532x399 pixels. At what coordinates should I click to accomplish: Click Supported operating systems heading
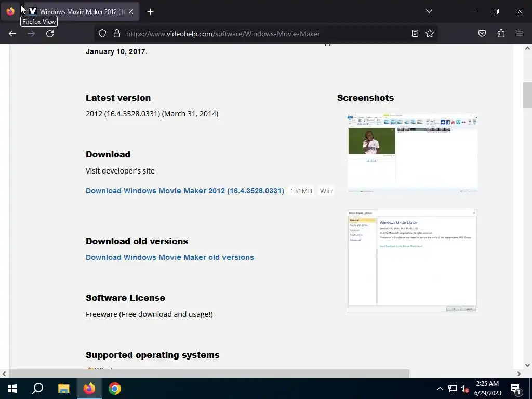(153, 355)
